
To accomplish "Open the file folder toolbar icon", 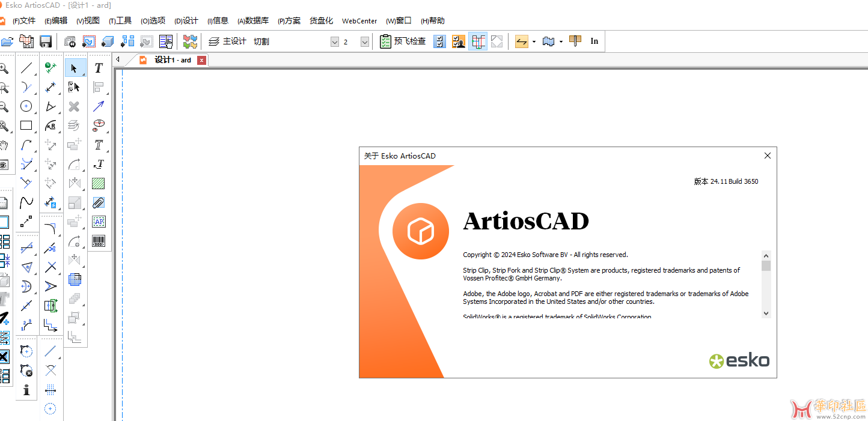I will point(7,41).
